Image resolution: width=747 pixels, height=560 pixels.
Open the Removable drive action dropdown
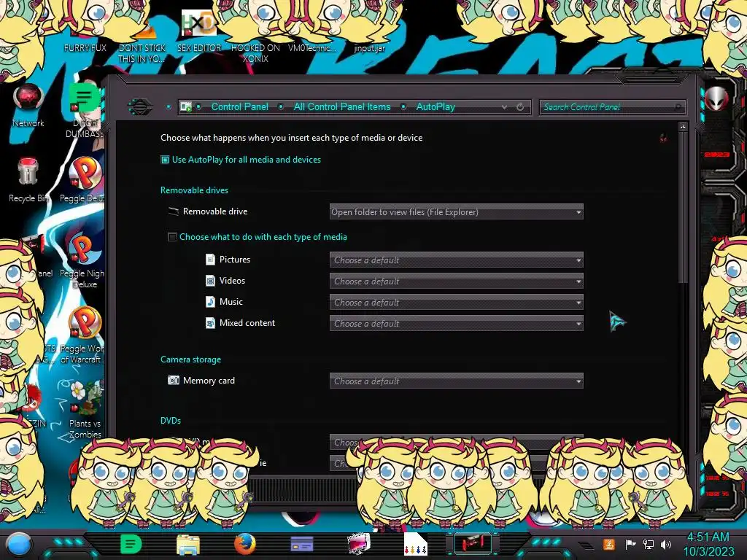[x=456, y=212]
